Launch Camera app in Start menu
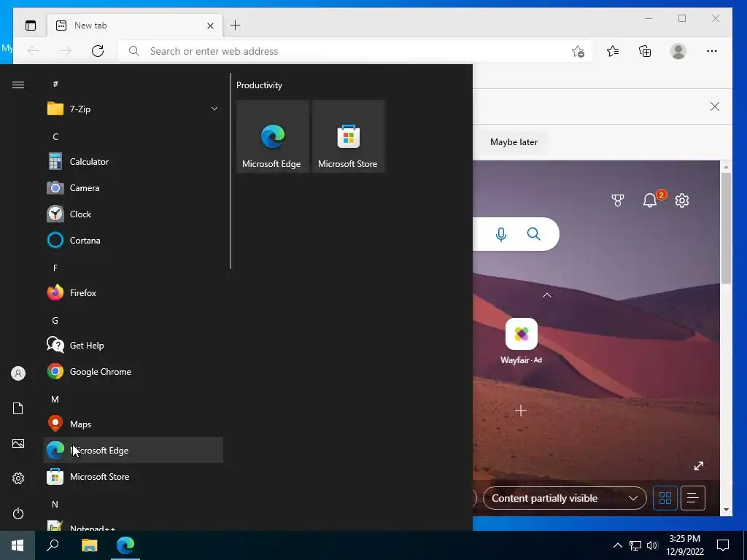 click(x=133, y=187)
